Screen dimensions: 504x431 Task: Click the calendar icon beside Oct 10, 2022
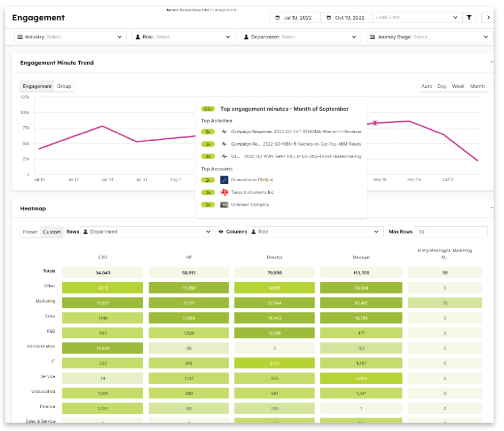(x=329, y=18)
